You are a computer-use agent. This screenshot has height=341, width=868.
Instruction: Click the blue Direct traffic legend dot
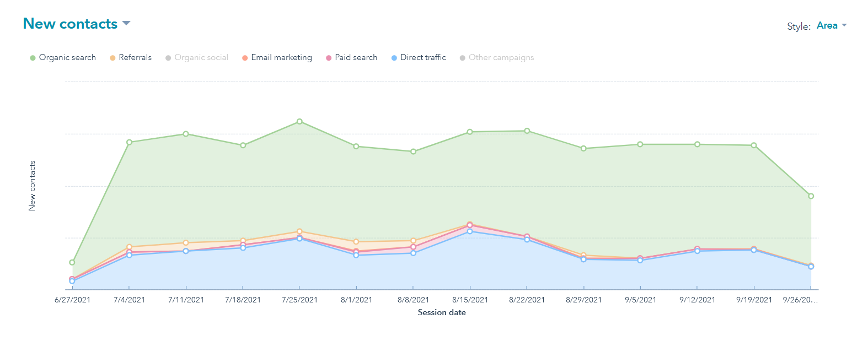pyautogui.click(x=394, y=58)
